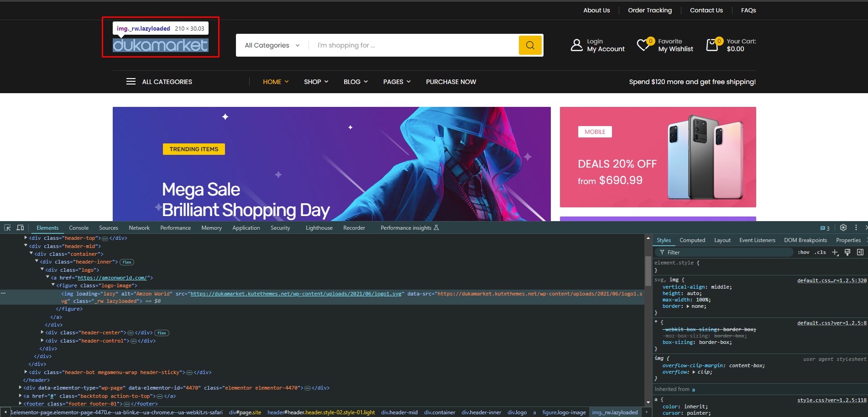The width and height of the screenshot is (868, 417).
Task: Click the All Categories hamburger icon
Action: click(x=131, y=82)
